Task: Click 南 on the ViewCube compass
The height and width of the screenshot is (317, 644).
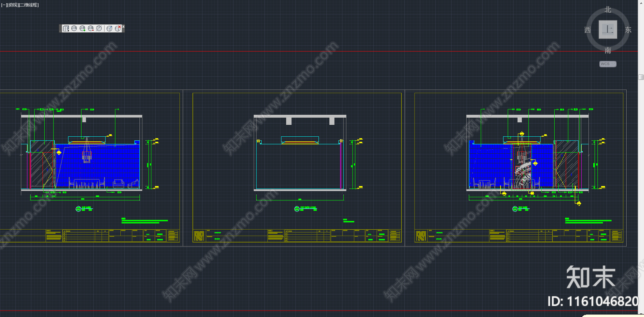Action: [608, 50]
